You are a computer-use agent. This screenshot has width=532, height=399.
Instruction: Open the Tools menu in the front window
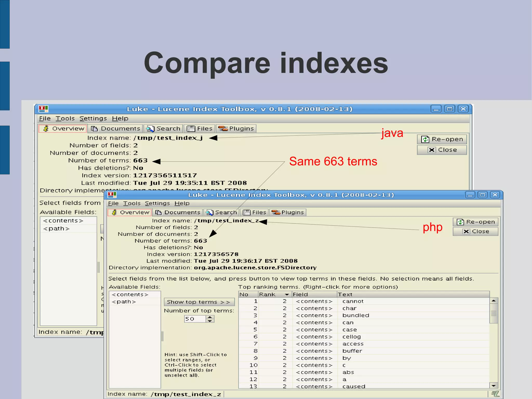tap(131, 203)
